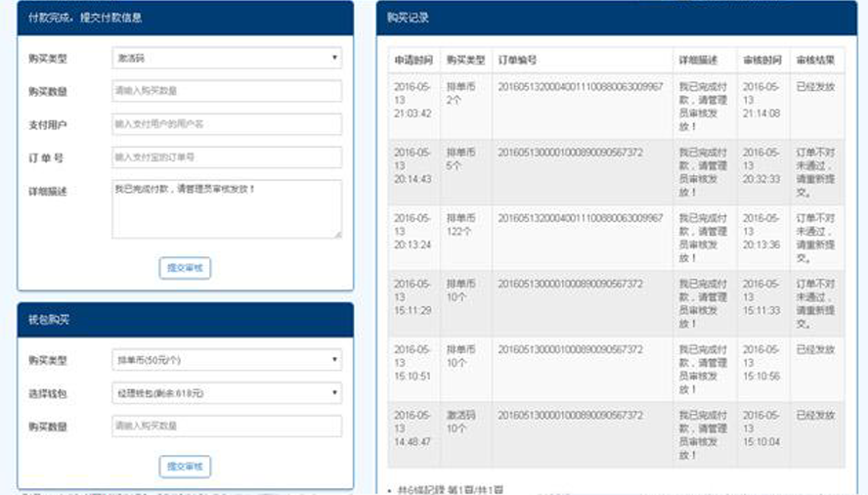The image size is (868, 495).
Task: Click the 激活码 10个 cell
Action: tap(460, 422)
